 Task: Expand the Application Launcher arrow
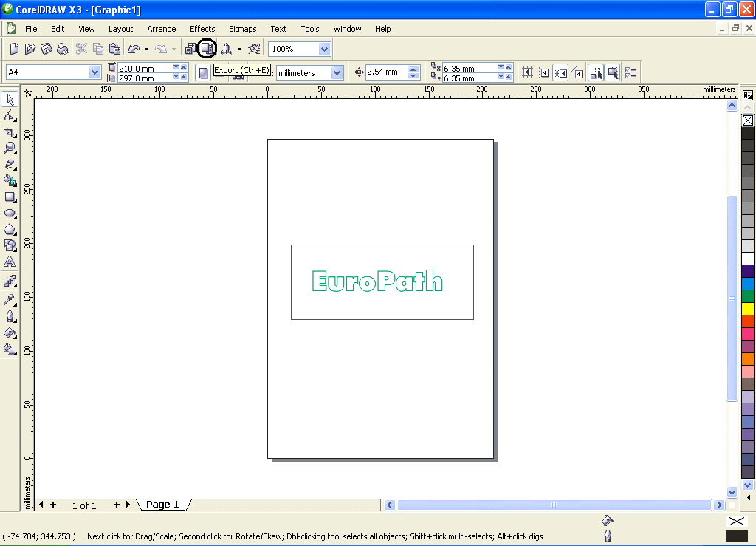point(240,49)
